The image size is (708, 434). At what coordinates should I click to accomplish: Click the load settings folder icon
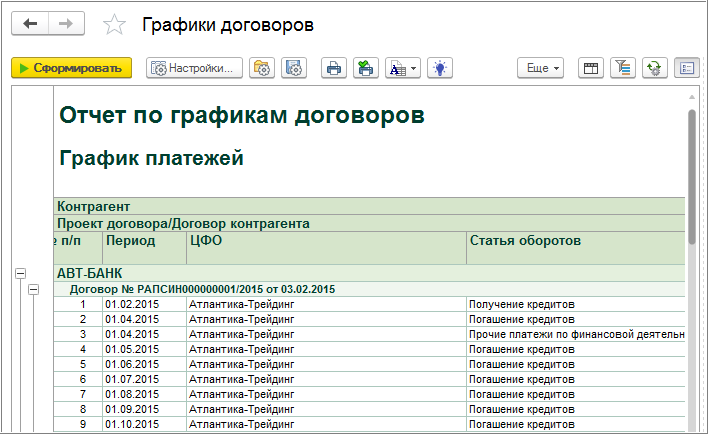pyautogui.click(x=262, y=68)
